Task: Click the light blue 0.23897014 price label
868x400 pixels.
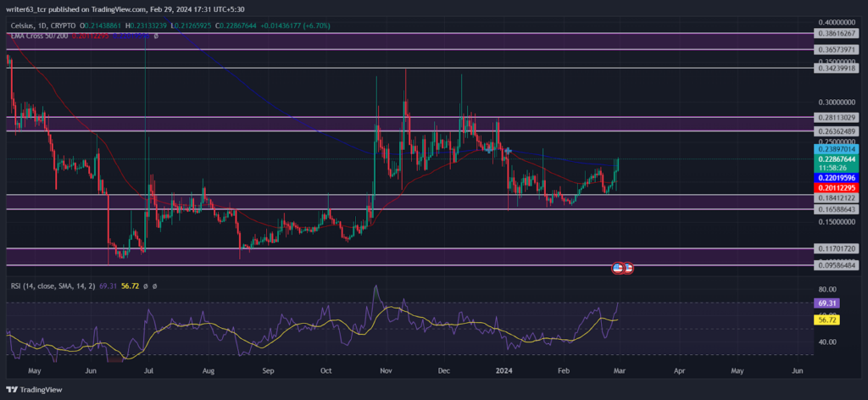Action: pos(837,149)
